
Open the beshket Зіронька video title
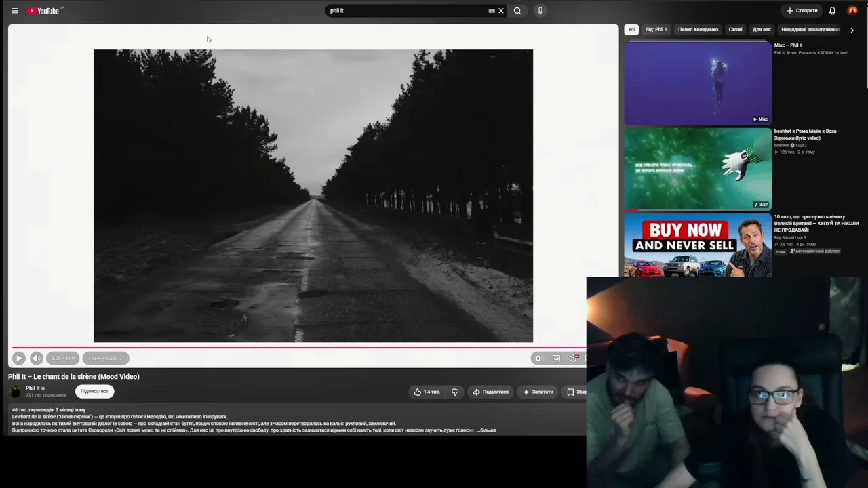807,134
